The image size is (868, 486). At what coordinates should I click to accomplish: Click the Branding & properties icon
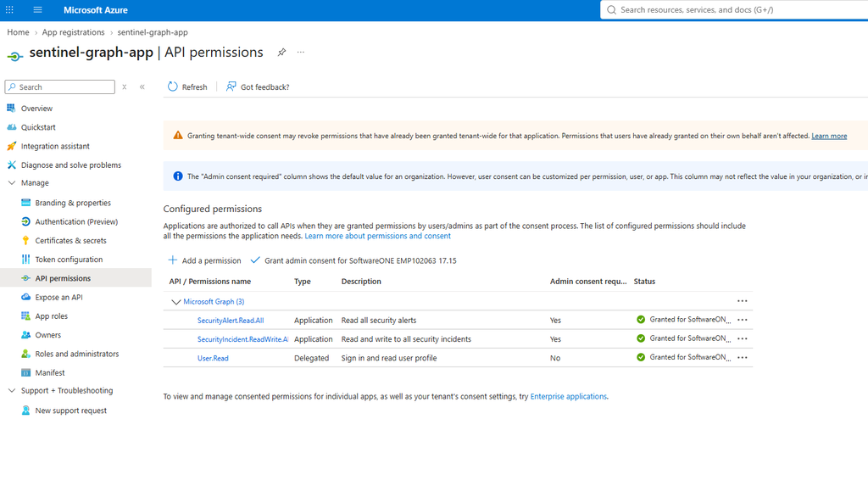click(25, 202)
